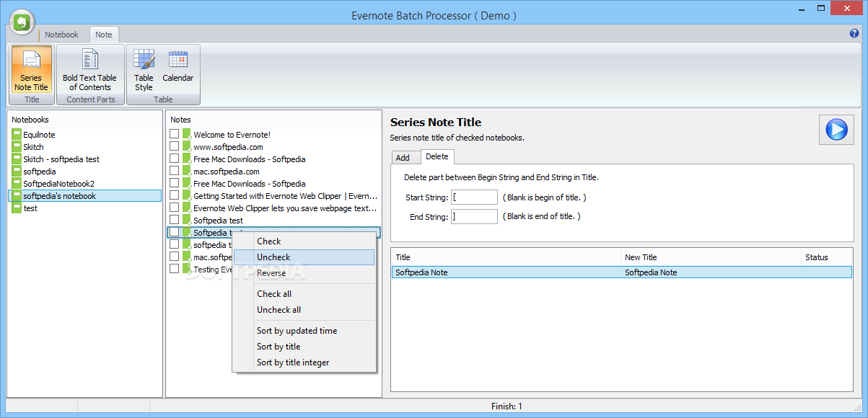The height and width of the screenshot is (418, 868).
Task: Check Getting Started with Evernote Web Clipper note
Action: (174, 195)
